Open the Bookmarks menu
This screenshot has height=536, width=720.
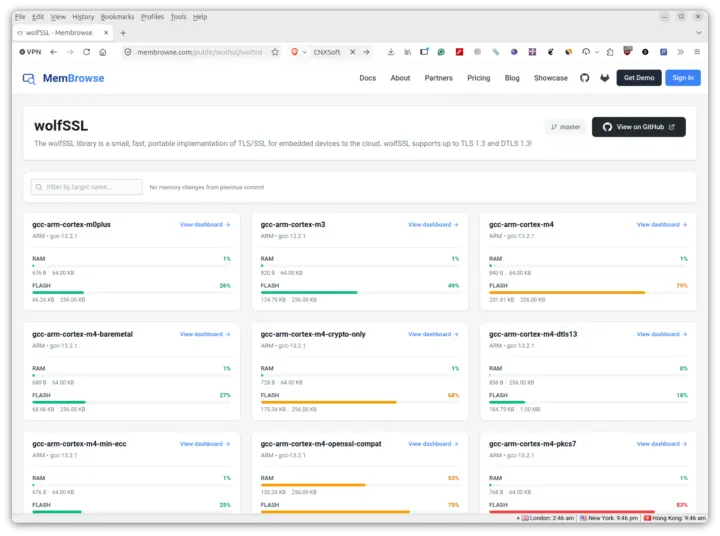coord(118,17)
